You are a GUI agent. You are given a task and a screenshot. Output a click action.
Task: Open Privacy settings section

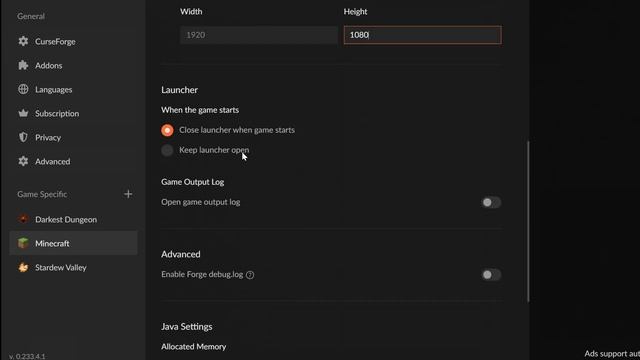(73, 137)
